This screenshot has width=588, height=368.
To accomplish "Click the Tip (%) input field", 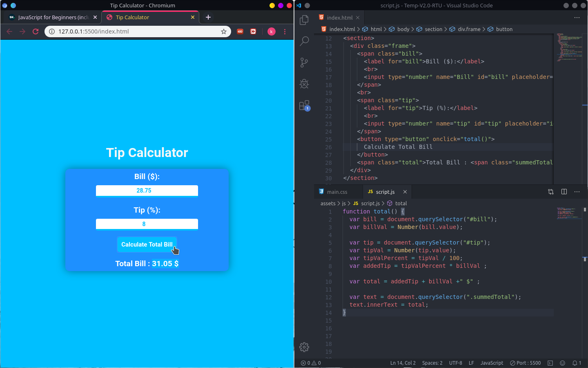I will click(x=147, y=224).
